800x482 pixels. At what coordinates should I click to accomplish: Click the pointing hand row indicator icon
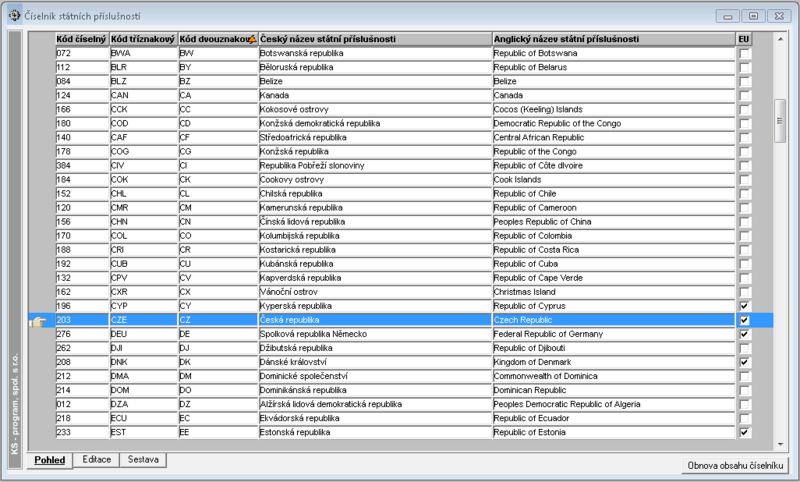coord(38,321)
